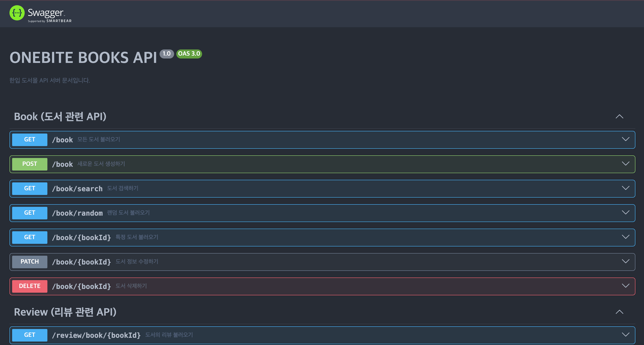The height and width of the screenshot is (345, 644).
Task: Expand the /review/book/{bookId} row chevron
Action: point(626,335)
